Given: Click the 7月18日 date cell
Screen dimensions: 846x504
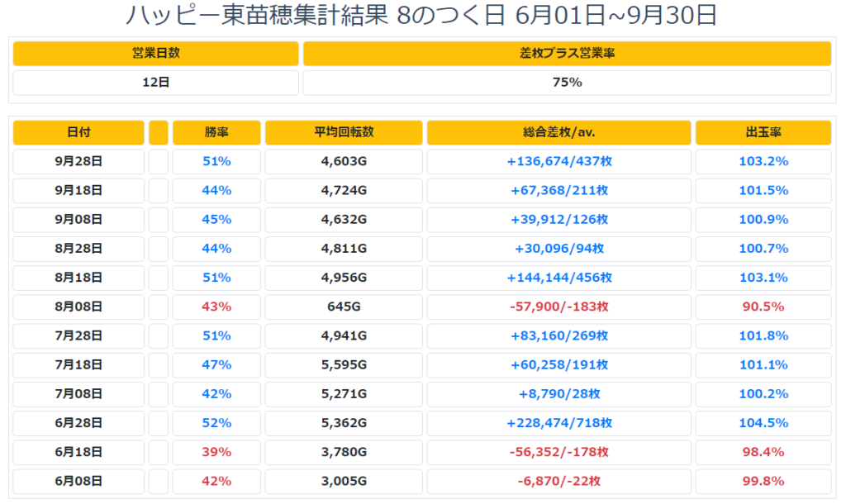Looking at the screenshot, I should coord(78,364).
